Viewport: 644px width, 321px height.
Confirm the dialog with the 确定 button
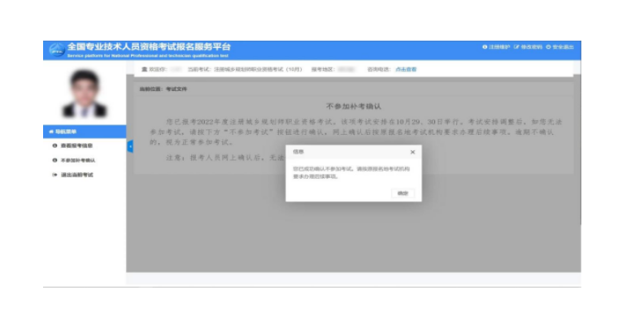point(402,193)
